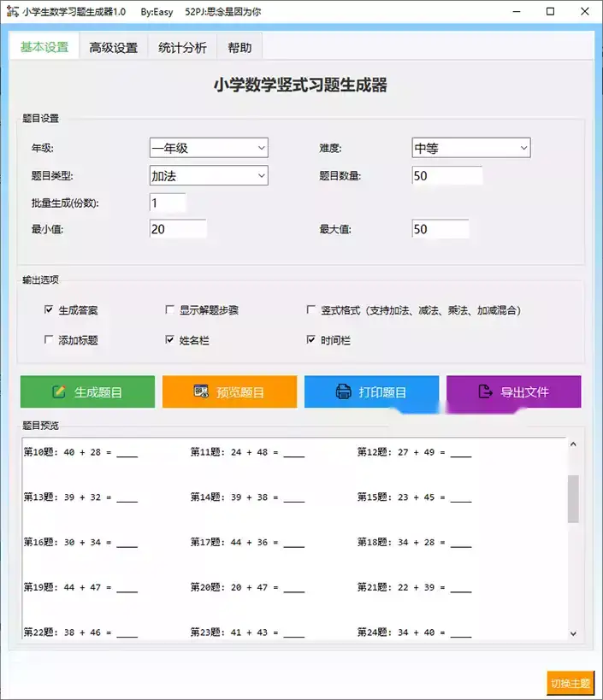Enable the 竖式格式 checkbox
603x700 pixels.
[x=312, y=310]
